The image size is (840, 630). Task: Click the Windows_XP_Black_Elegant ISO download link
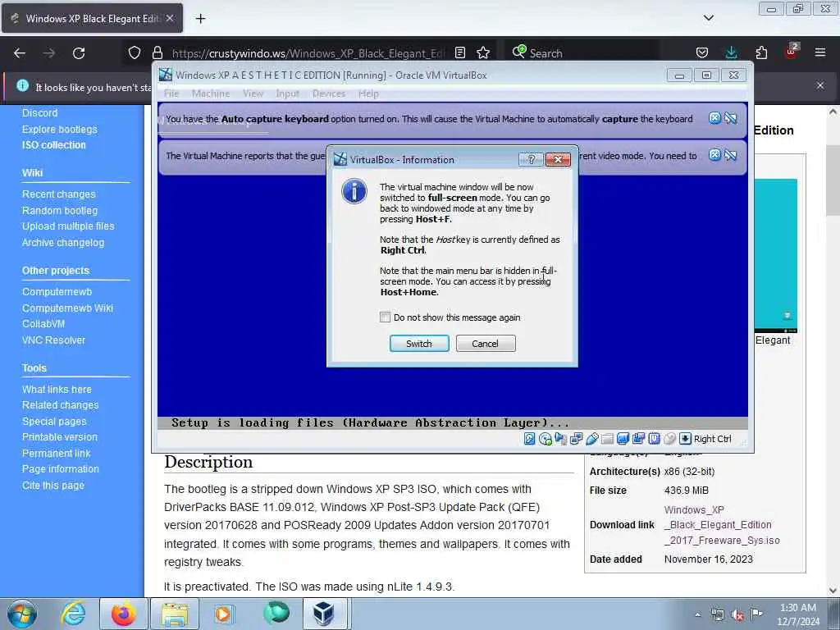[x=722, y=525]
